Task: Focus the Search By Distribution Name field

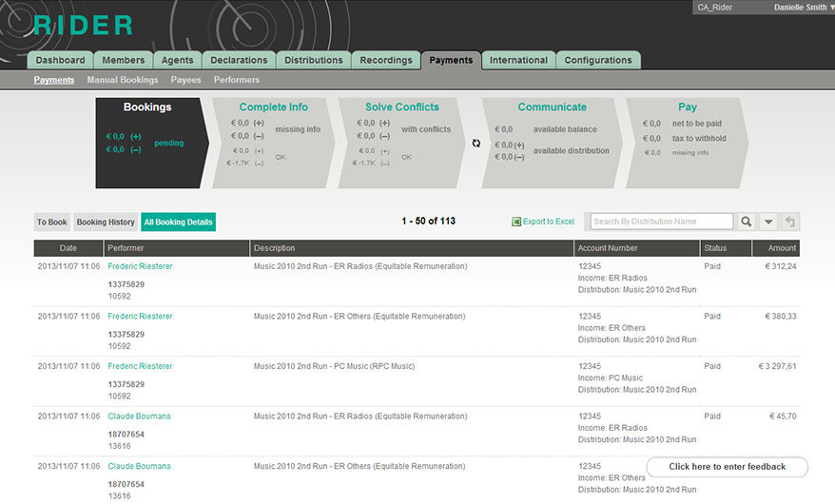Action: coord(660,222)
